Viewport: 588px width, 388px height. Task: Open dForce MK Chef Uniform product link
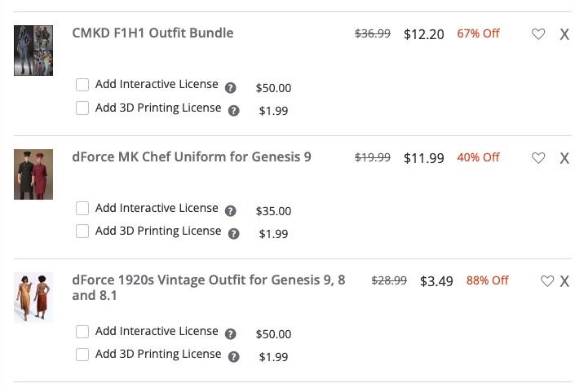[191, 157]
